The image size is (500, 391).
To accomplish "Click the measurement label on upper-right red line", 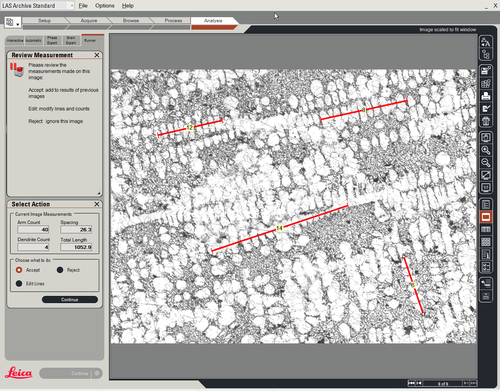I will pyautogui.click(x=364, y=110).
